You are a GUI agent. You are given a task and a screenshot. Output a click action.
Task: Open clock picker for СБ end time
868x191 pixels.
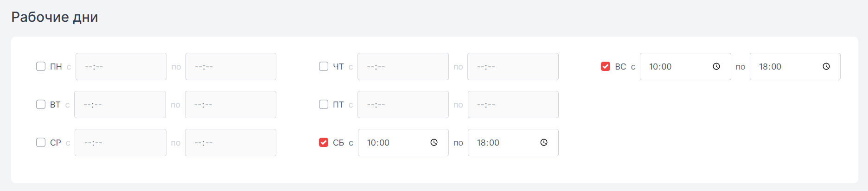[x=544, y=142]
